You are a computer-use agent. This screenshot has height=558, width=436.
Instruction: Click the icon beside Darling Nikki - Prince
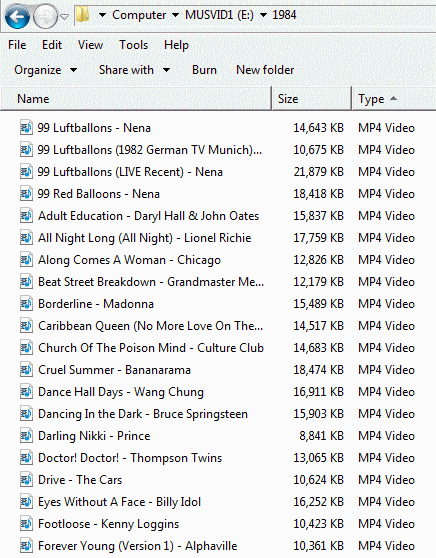pyautogui.click(x=26, y=436)
